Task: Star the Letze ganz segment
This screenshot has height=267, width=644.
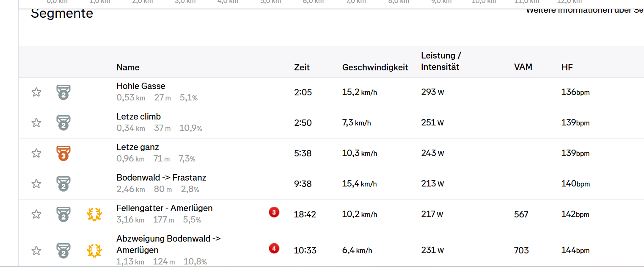Action: 36,153
